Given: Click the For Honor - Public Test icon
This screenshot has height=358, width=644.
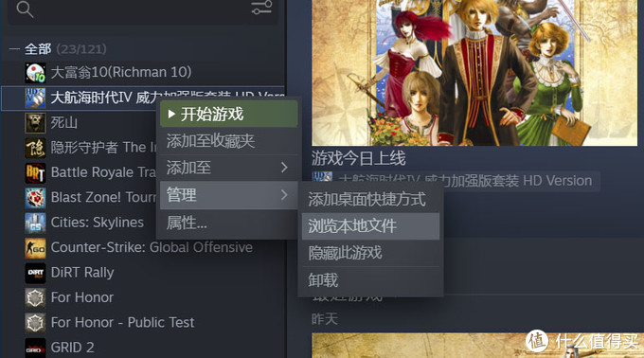Looking at the screenshot, I should click(35, 323).
